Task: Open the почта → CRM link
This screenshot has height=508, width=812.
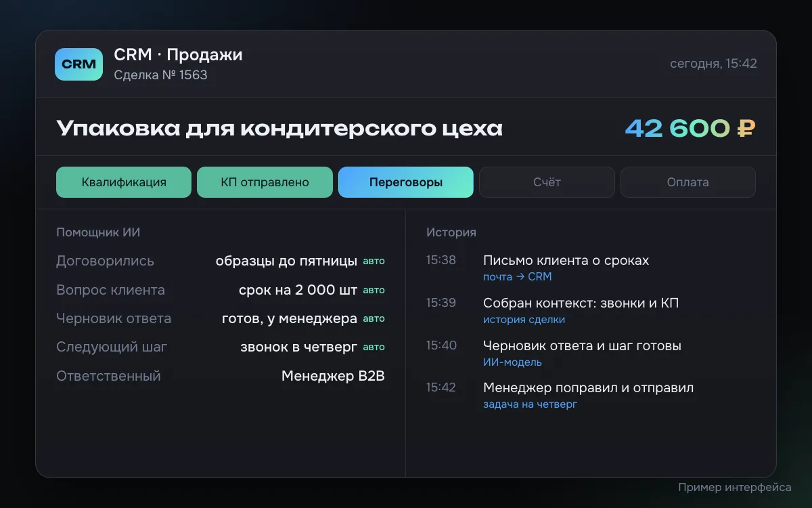Action: click(x=518, y=277)
